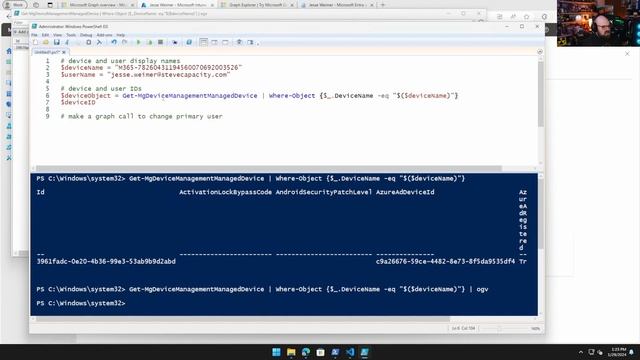Show the command add-on pane
The height and width of the screenshot is (360, 640).
pyautogui.click(x=250, y=42)
